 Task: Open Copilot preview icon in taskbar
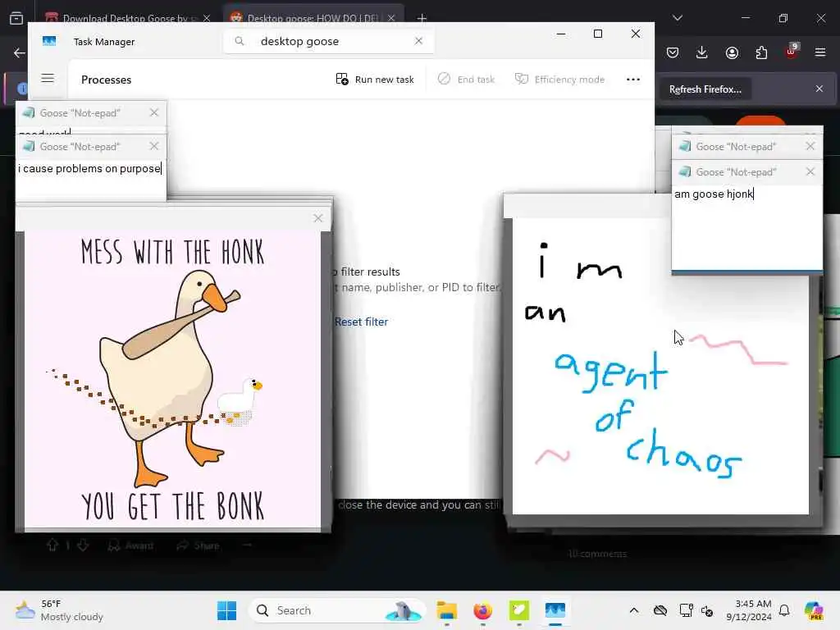pyautogui.click(x=814, y=610)
